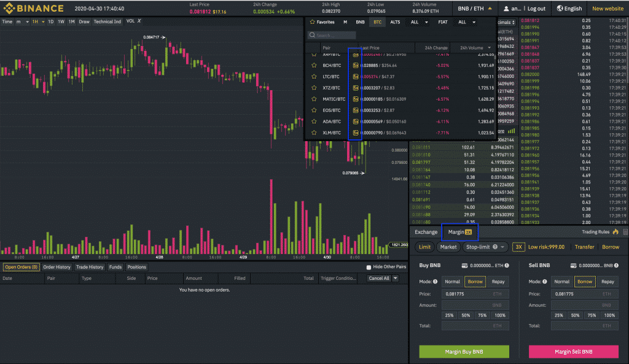629x364 pixels.
Task: Select Normal mode in Sell BNB panel
Action: coord(561,281)
